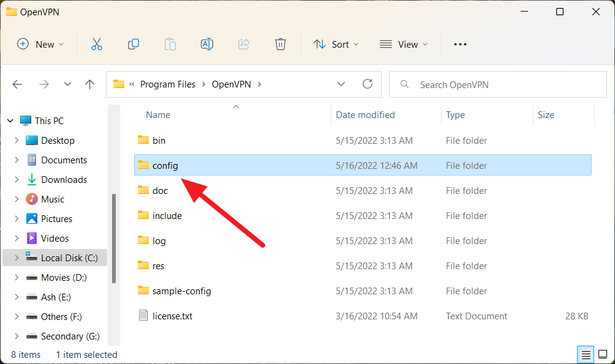Image resolution: width=615 pixels, height=364 pixels.
Task: Open the View dropdown menu
Action: point(404,44)
